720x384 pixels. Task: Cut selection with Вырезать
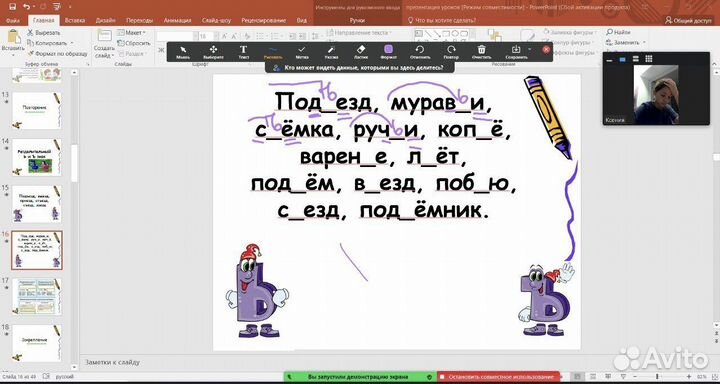(44, 33)
